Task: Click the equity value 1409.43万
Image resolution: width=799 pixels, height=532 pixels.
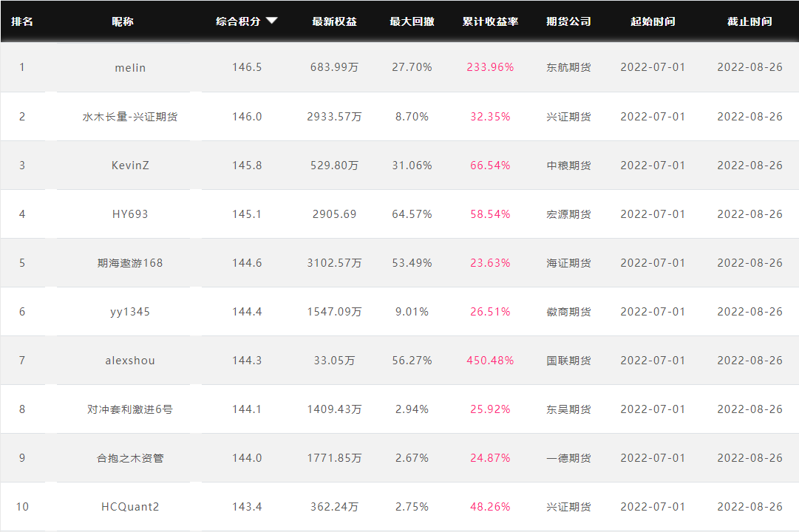Action: (x=334, y=409)
